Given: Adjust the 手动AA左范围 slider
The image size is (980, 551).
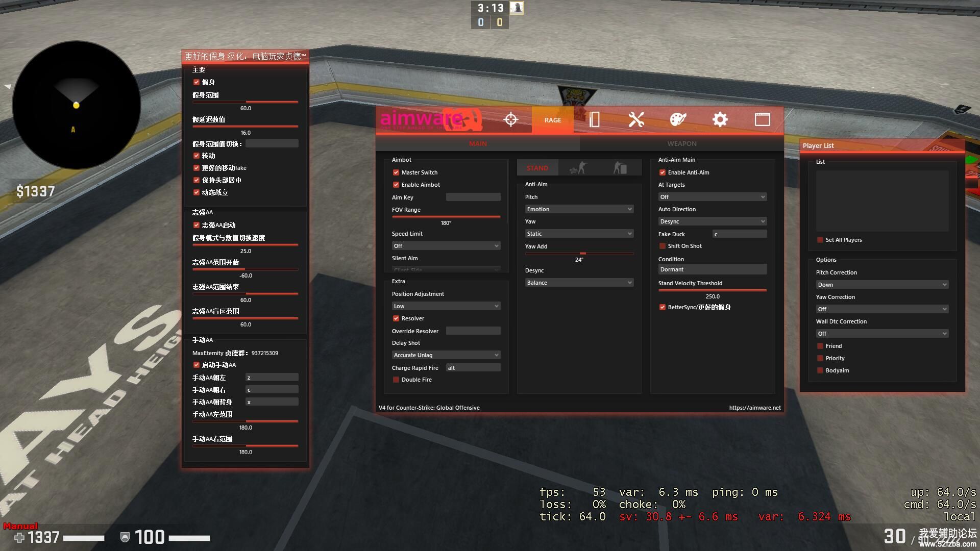Looking at the screenshot, I should click(246, 421).
